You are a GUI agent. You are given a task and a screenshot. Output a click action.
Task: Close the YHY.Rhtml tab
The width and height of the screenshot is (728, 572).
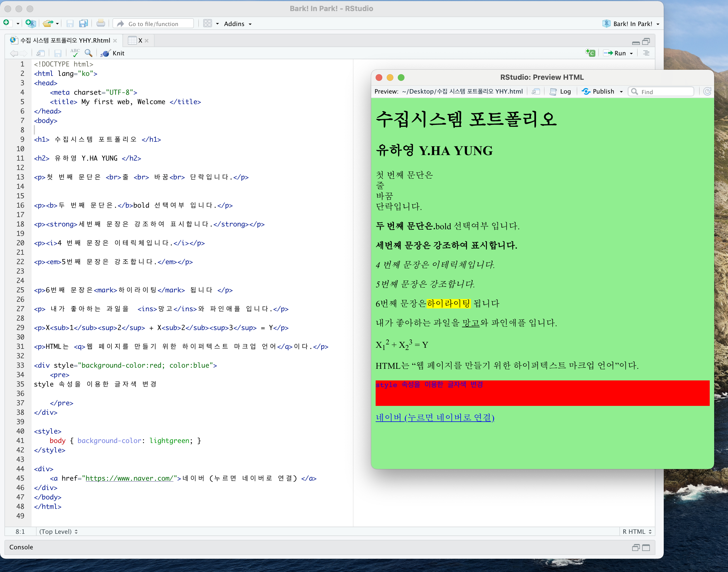(x=115, y=41)
